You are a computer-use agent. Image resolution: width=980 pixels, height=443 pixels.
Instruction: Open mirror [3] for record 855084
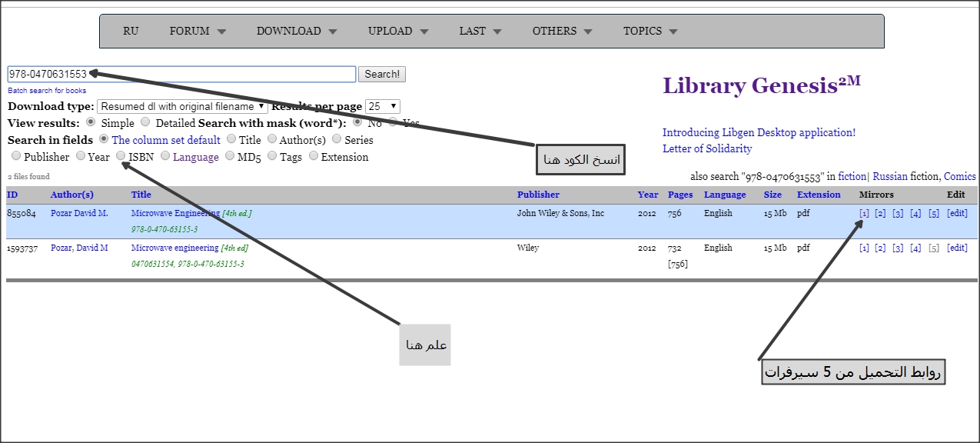tap(898, 213)
